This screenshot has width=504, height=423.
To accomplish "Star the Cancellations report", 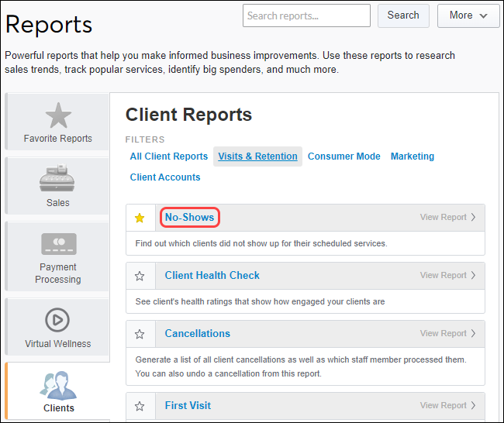I will click(x=140, y=334).
